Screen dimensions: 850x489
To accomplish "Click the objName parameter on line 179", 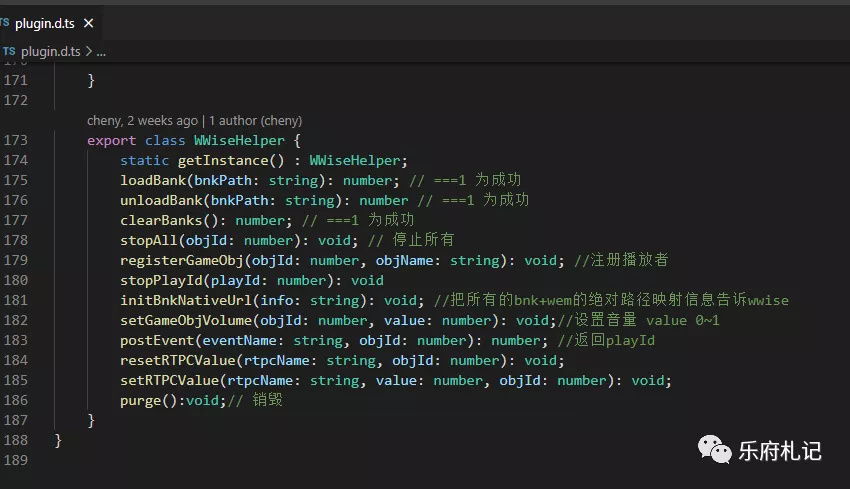I will (404, 260).
